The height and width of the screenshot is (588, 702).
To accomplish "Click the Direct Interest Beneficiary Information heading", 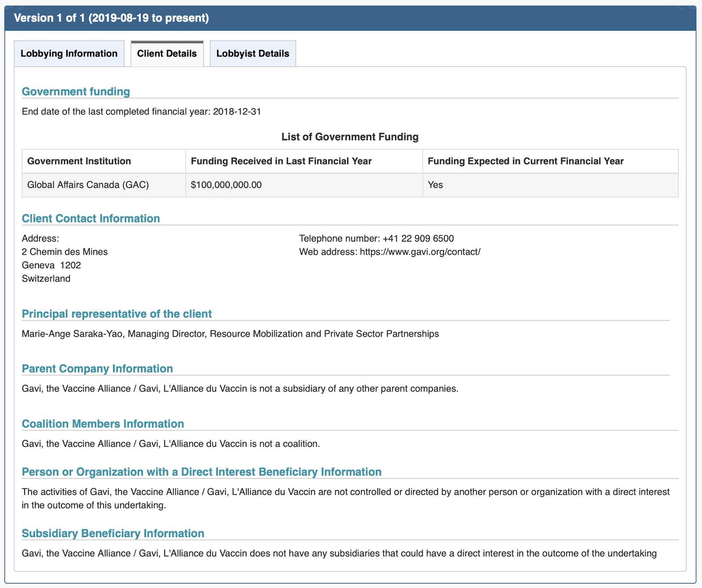I will tap(202, 472).
